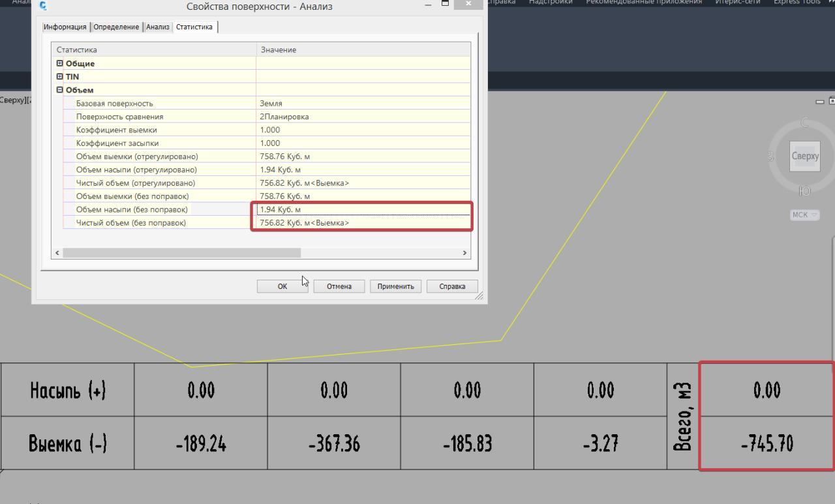
Task: Click the 0.00 cell above -745.70
Action: point(767,390)
